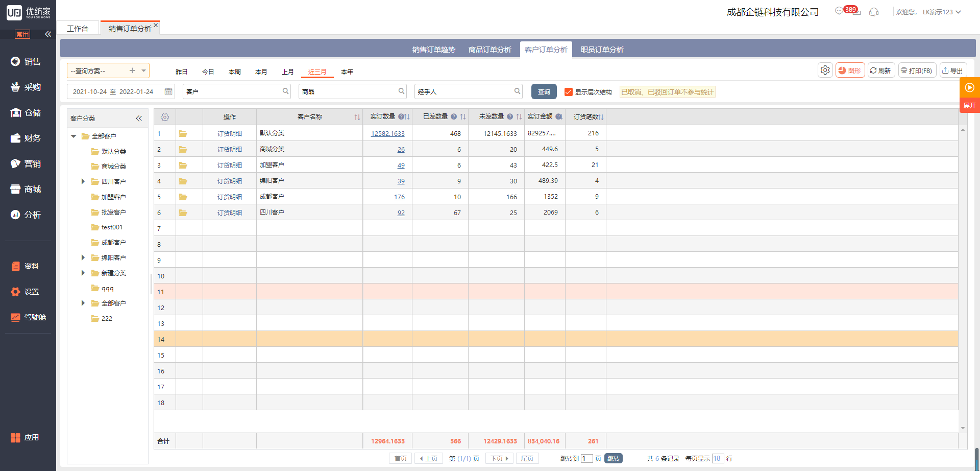Open the message notifications icon
980x471 pixels.
pyautogui.click(x=839, y=11)
